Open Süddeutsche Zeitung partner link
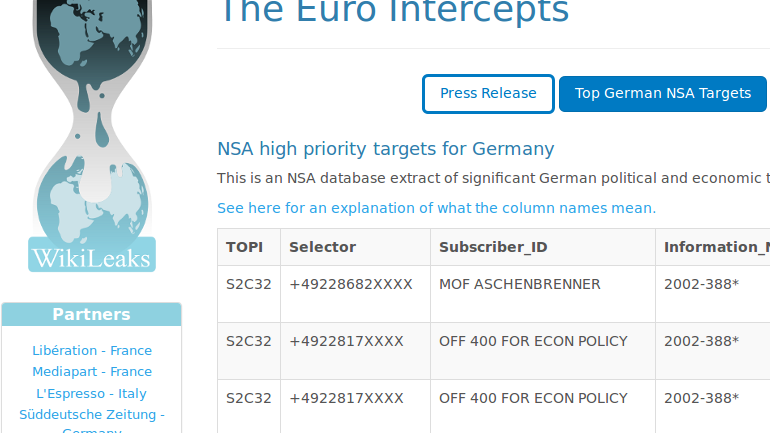Viewport: 770px width, 433px height. pyautogui.click(x=92, y=422)
